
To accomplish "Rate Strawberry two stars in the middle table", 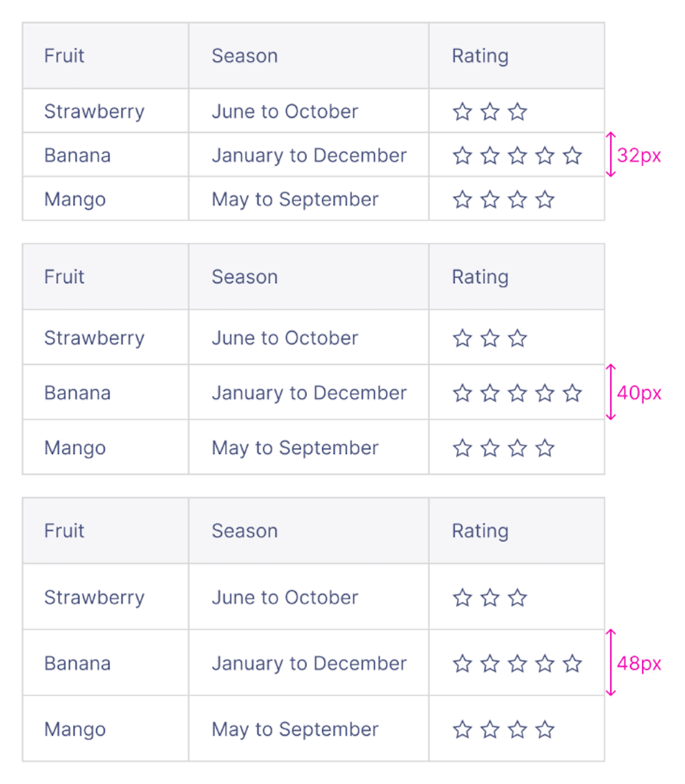I will pyautogui.click(x=490, y=338).
